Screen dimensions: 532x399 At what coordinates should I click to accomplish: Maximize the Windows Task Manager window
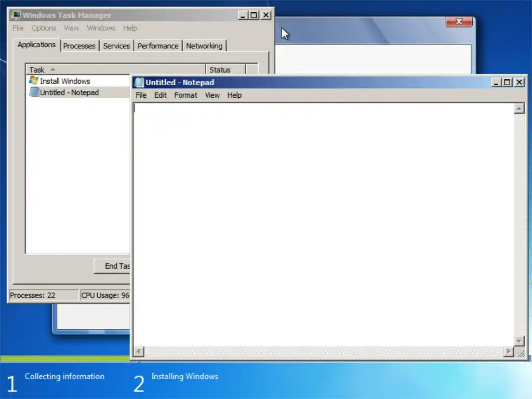point(254,15)
